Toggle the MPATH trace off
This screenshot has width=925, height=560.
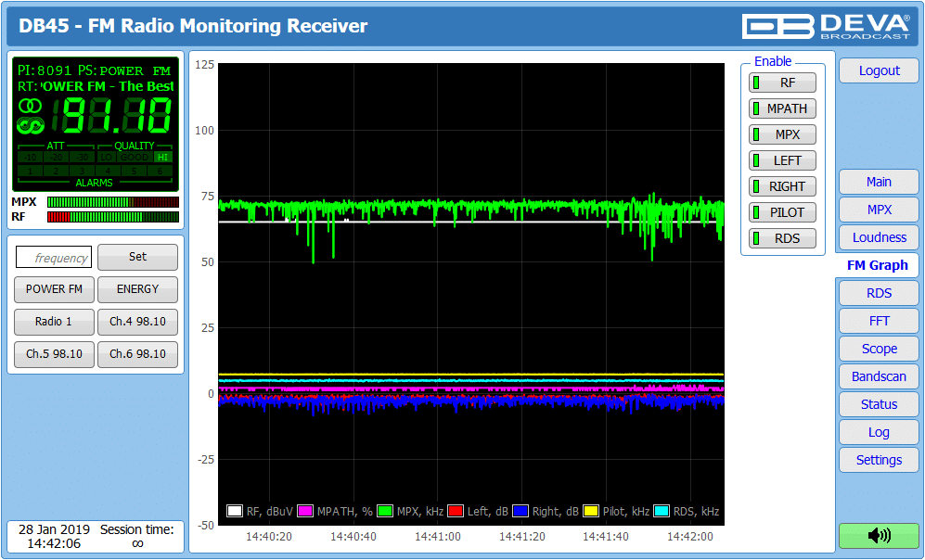[x=782, y=108]
